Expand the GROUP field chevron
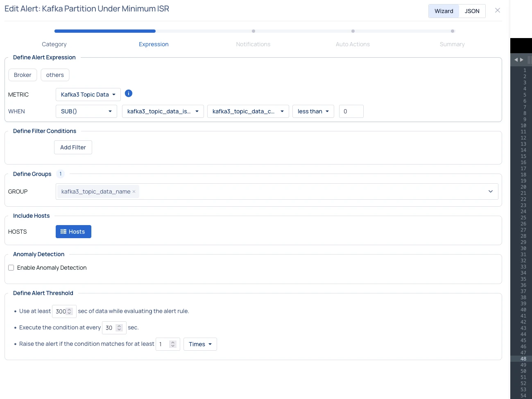Image resolution: width=532 pixels, height=399 pixels. (x=490, y=192)
